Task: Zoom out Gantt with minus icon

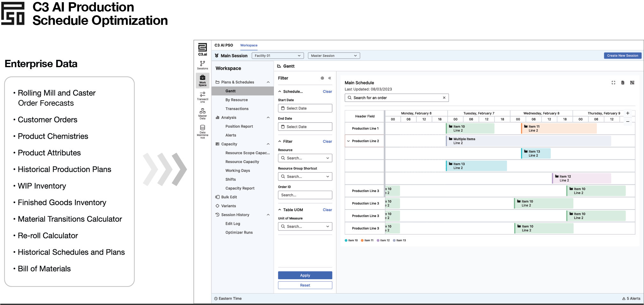Action: click(628, 121)
